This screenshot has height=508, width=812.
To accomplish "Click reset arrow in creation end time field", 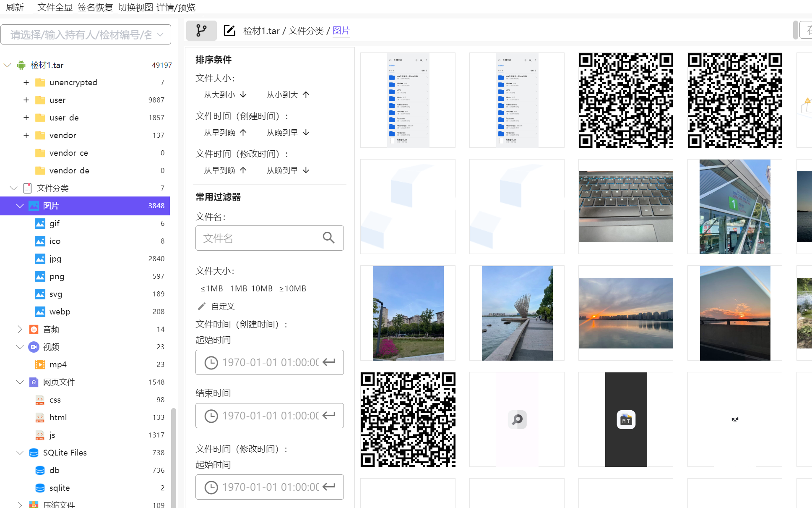I will click(329, 415).
